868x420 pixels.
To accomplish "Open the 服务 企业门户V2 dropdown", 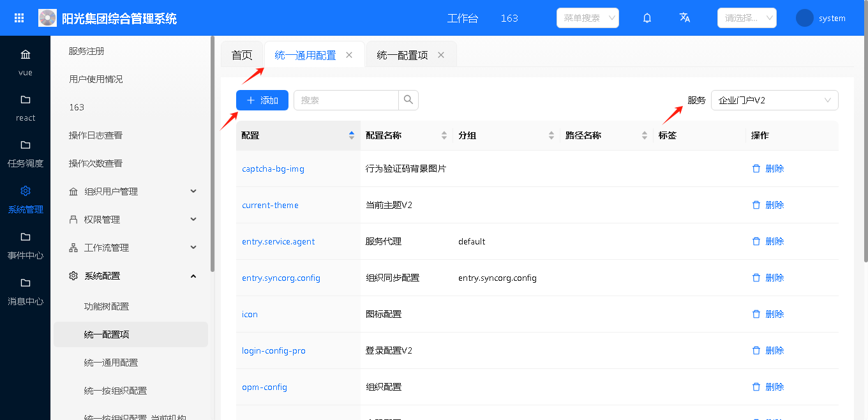I will point(775,100).
